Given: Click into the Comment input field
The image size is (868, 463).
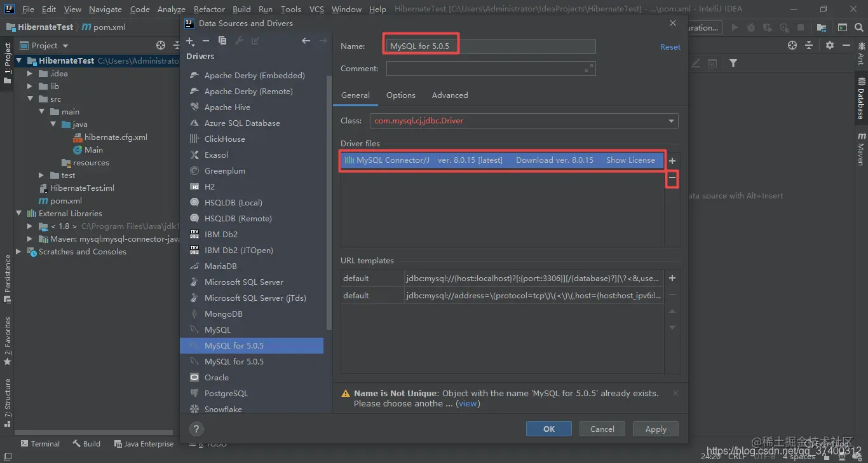Looking at the screenshot, I should pyautogui.click(x=491, y=69).
